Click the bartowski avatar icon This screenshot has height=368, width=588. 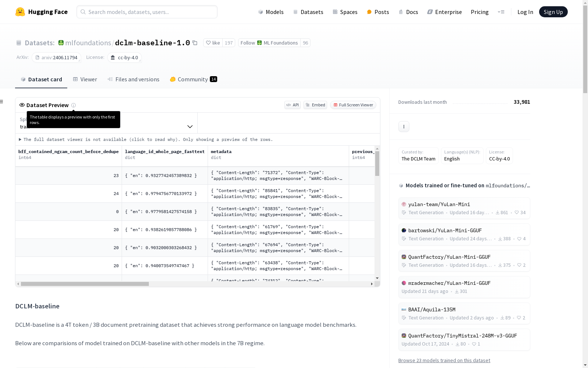point(404,230)
